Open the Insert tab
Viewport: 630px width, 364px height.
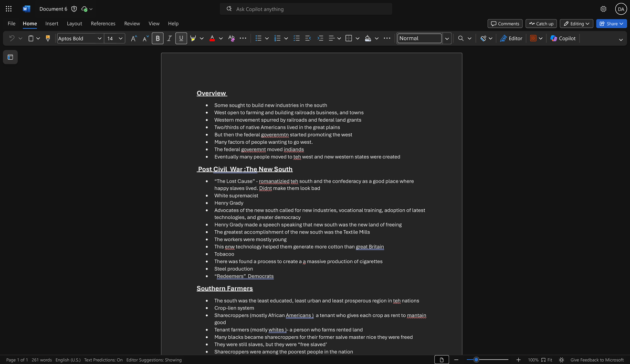click(x=51, y=24)
